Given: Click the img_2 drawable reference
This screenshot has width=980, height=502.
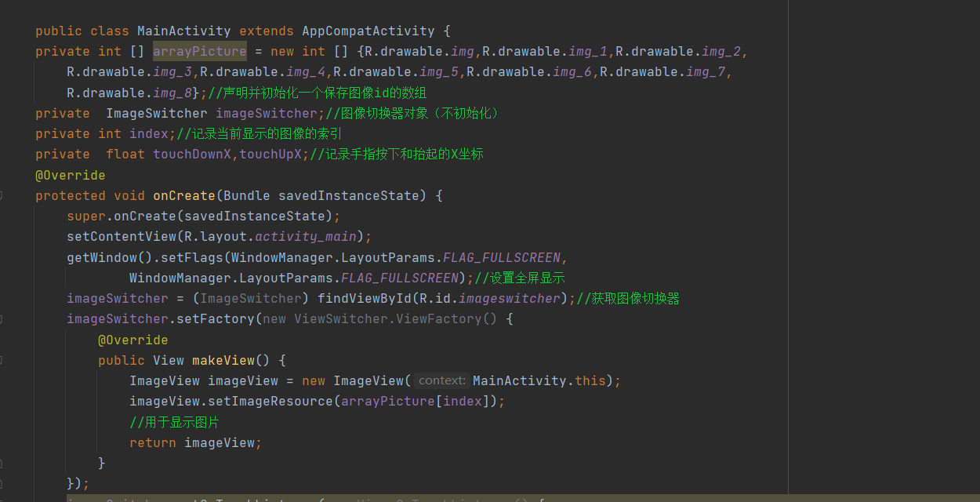Looking at the screenshot, I should pos(721,52).
